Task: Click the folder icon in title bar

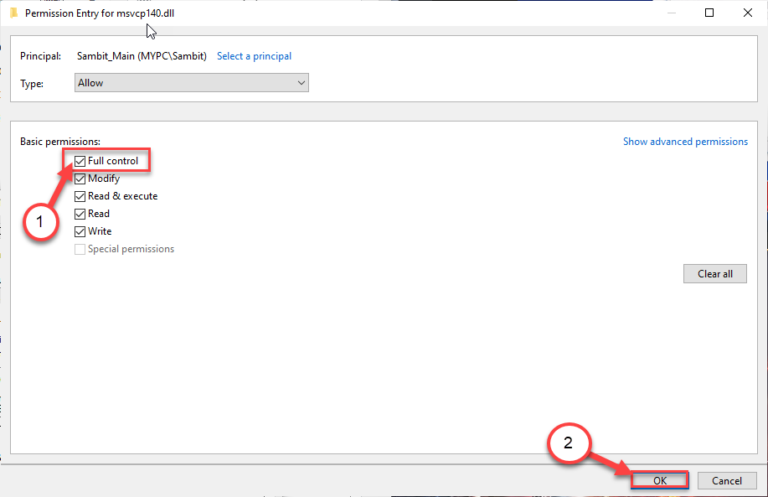Action: point(14,13)
